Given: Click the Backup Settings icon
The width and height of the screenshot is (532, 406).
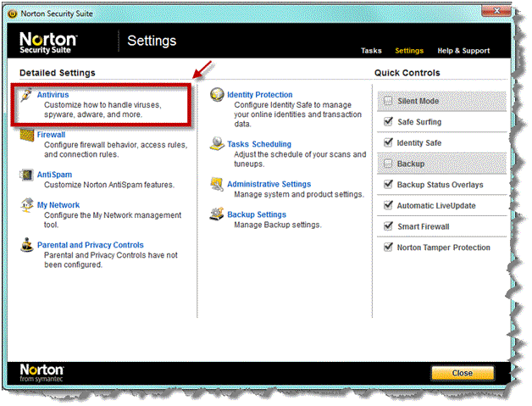Looking at the screenshot, I should point(217,214).
